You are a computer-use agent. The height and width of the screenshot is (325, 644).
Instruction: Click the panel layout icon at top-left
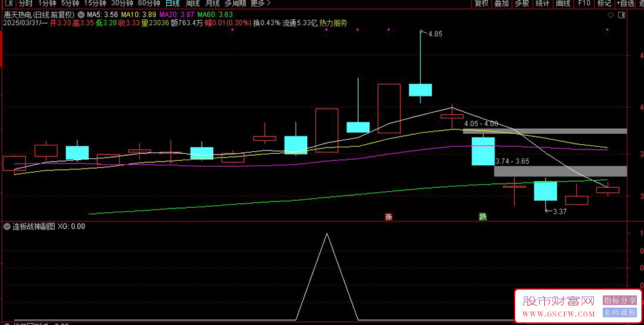pyautogui.click(x=7, y=3)
